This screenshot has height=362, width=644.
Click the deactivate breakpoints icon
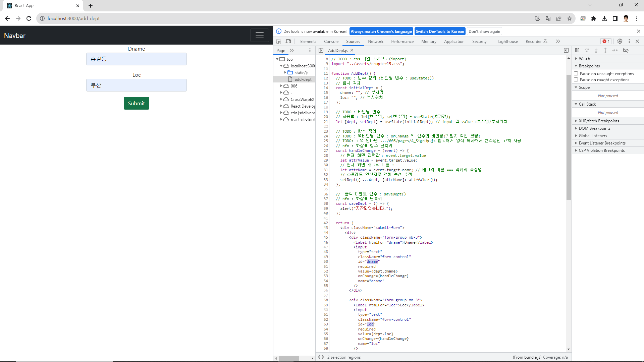[x=626, y=50]
